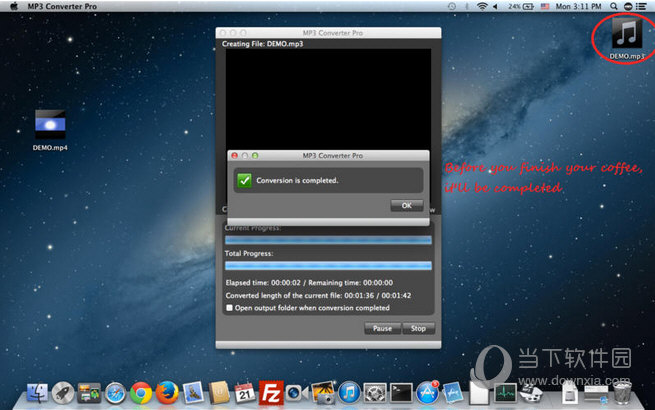Open Terminal from the dock
This screenshot has width=655, height=410.
tap(401, 393)
